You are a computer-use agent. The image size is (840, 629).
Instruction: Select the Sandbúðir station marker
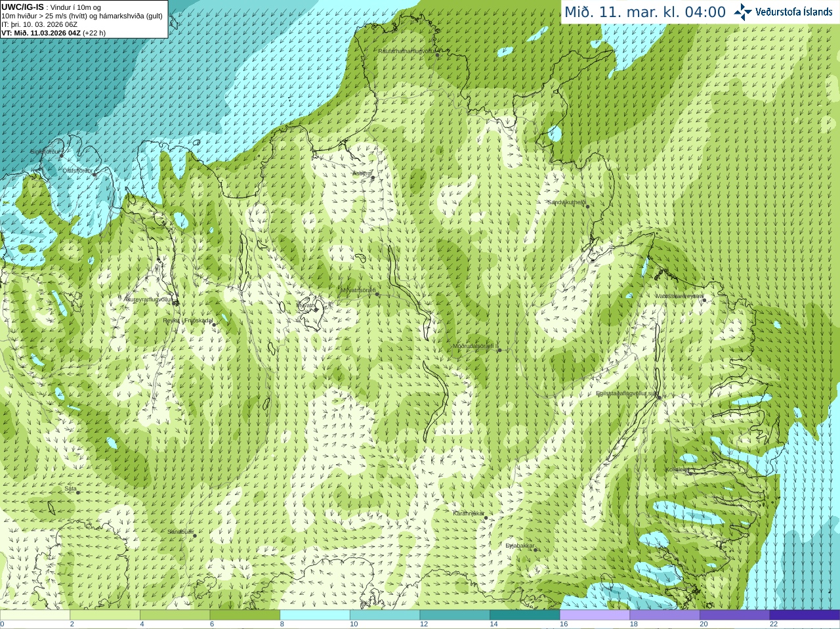pyautogui.click(x=194, y=536)
